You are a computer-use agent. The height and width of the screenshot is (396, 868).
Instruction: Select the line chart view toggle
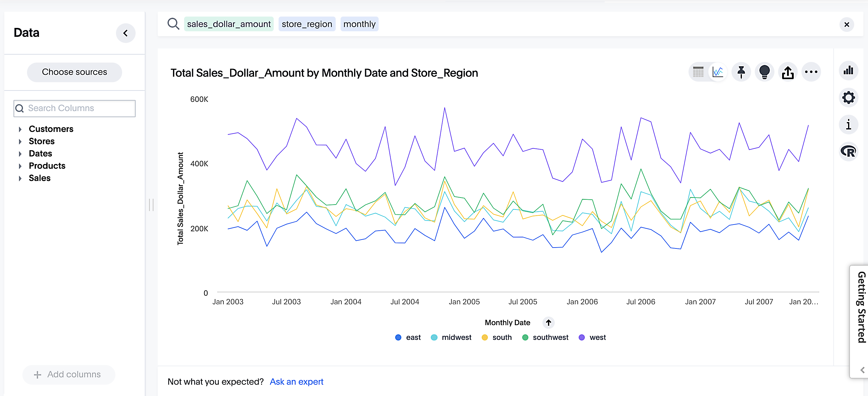click(x=718, y=72)
